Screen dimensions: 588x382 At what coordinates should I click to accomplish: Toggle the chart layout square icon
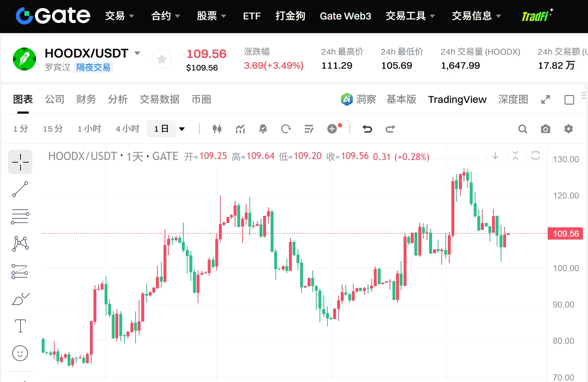tap(569, 100)
